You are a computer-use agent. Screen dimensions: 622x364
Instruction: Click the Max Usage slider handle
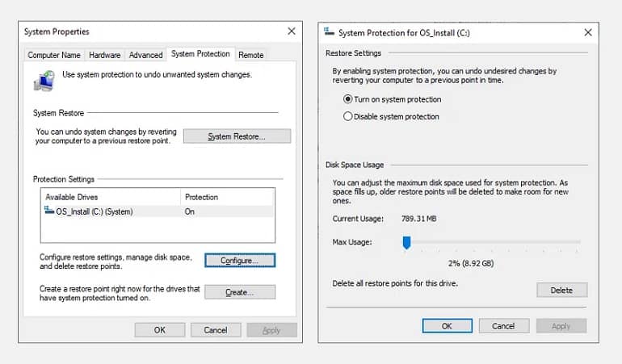(406, 243)
